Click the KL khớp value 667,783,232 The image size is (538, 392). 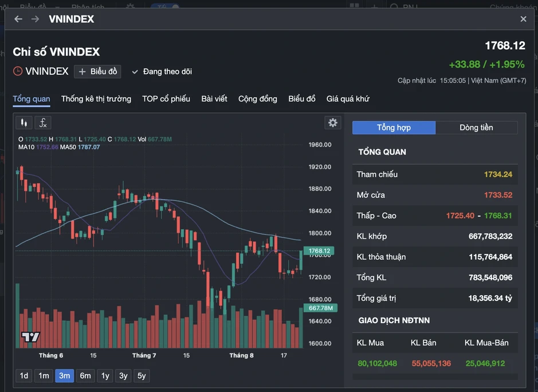tap(490, 236)
